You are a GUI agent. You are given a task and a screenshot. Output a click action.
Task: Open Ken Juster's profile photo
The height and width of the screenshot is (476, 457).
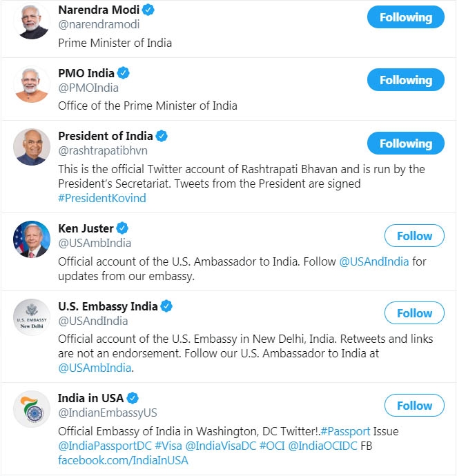coord(32,239)
